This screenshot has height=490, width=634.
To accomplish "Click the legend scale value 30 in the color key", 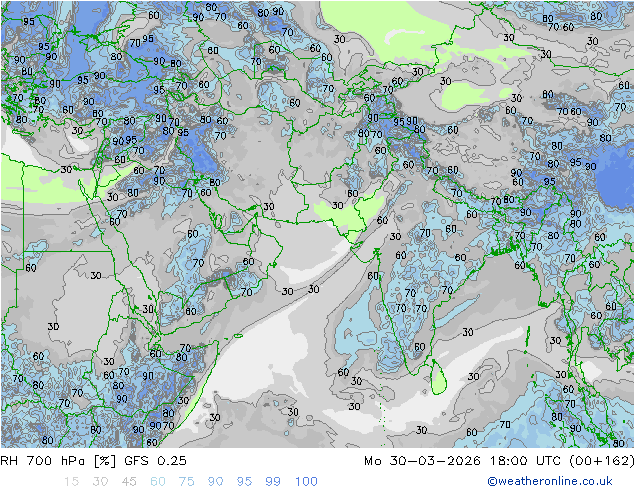I will 100,481.
